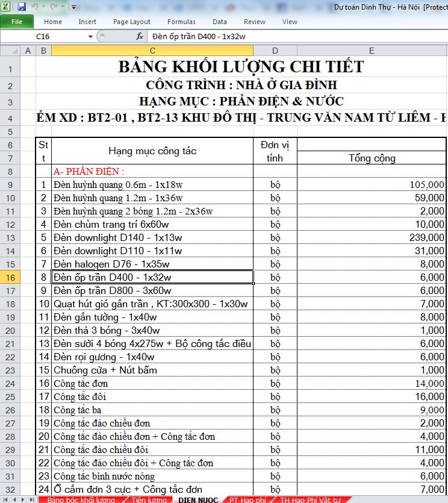This screenshot has width=448, height=503.
Task: Open the Review tab
Action: [254, 22]
